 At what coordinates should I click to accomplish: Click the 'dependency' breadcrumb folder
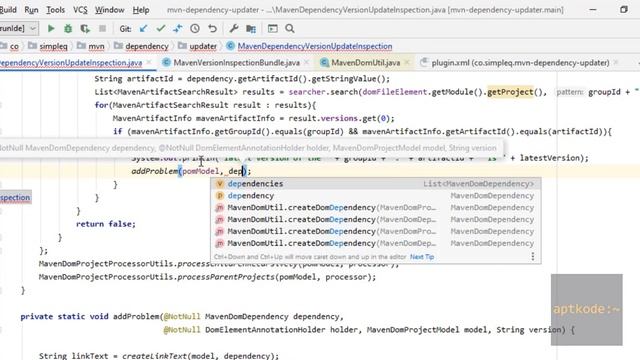(x=147, y=46)
